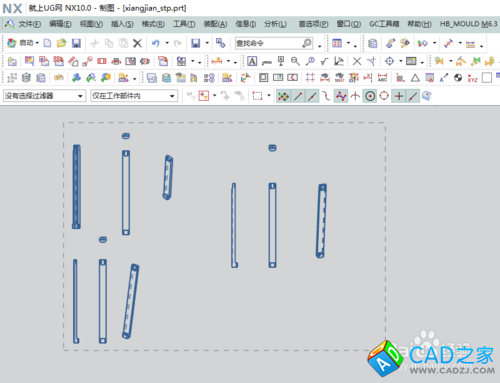Open the View Creation Wizard icon
The width and height of the screenshot is (500, 383).
pyautogui.click(x=29, y=61)
